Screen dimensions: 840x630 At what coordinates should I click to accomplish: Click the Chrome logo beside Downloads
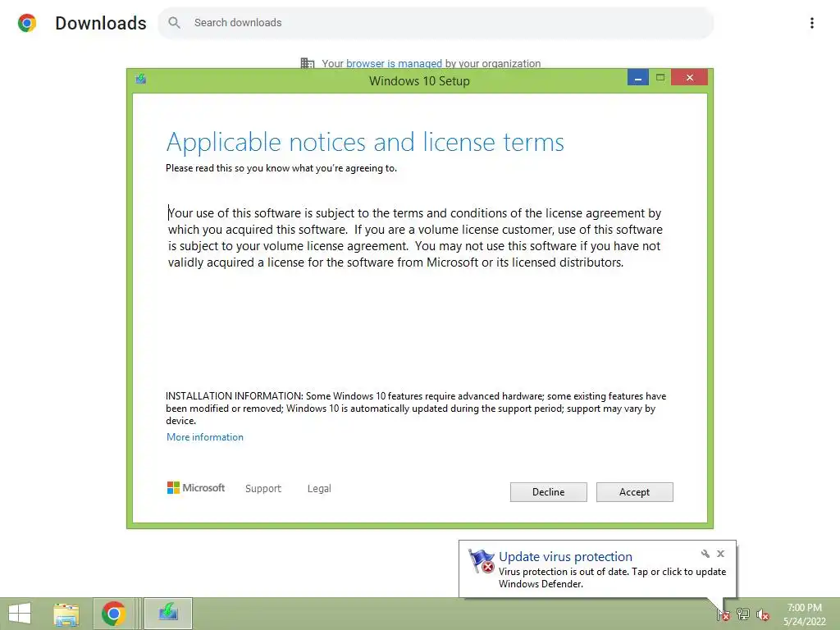(27, 22)
